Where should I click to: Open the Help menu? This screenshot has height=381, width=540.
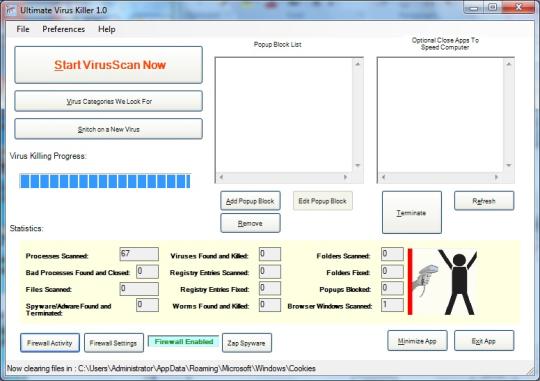[106, 29]
